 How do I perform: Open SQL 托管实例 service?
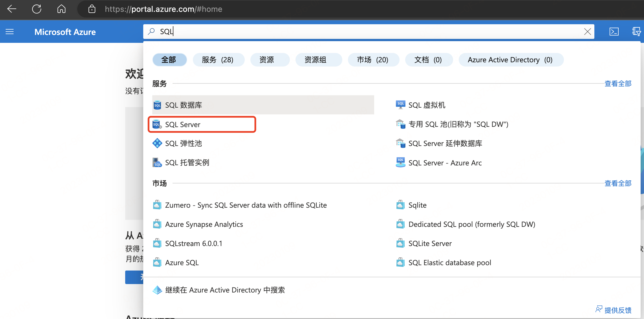(187, 163)
